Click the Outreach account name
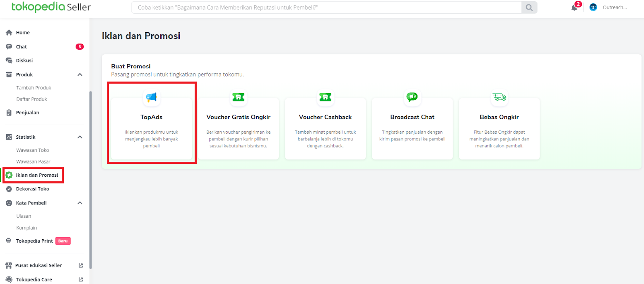This screenshot has width=644, height=284. pos(615,7)
